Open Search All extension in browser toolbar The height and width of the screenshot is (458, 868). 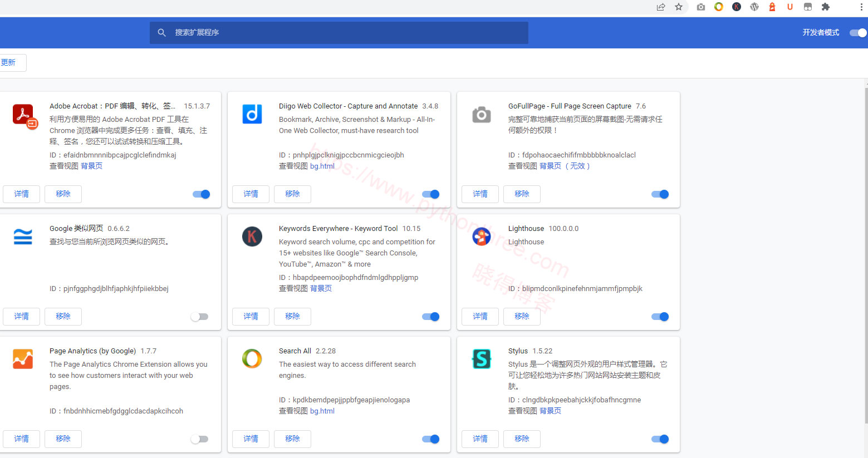pos(719,7)
